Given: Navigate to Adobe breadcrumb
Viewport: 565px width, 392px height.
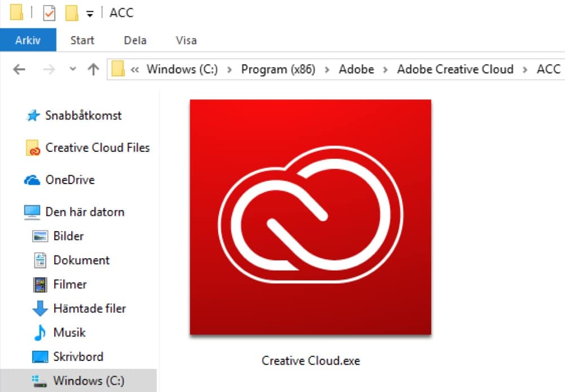Looking at the screenshot, I should [357, 69].
